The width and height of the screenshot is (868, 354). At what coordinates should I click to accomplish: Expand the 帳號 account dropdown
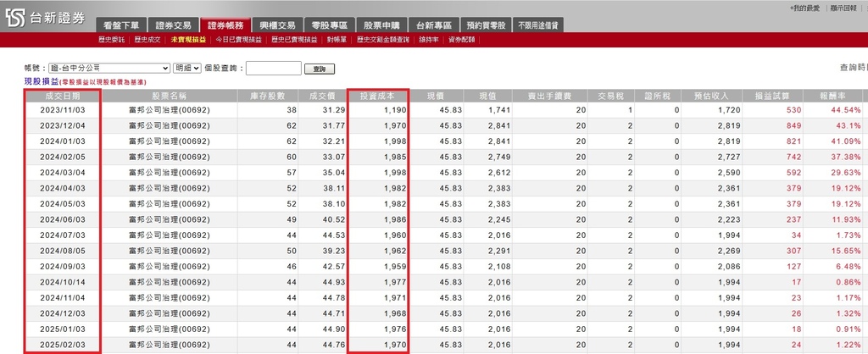pos(109,68)
